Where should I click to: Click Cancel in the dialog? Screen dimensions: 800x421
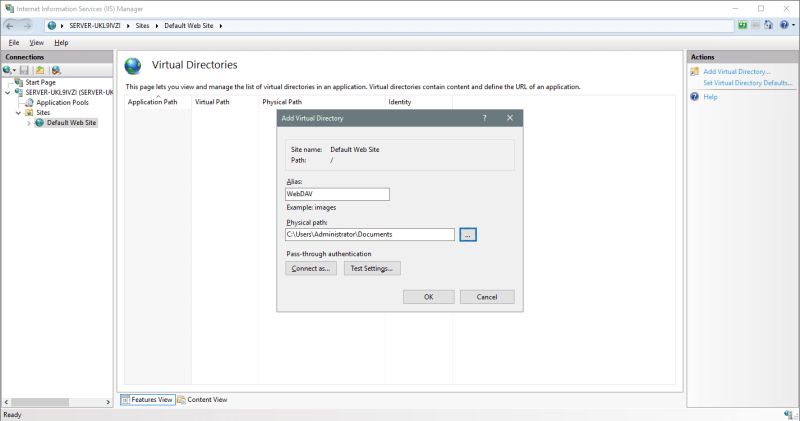[487, 297]
